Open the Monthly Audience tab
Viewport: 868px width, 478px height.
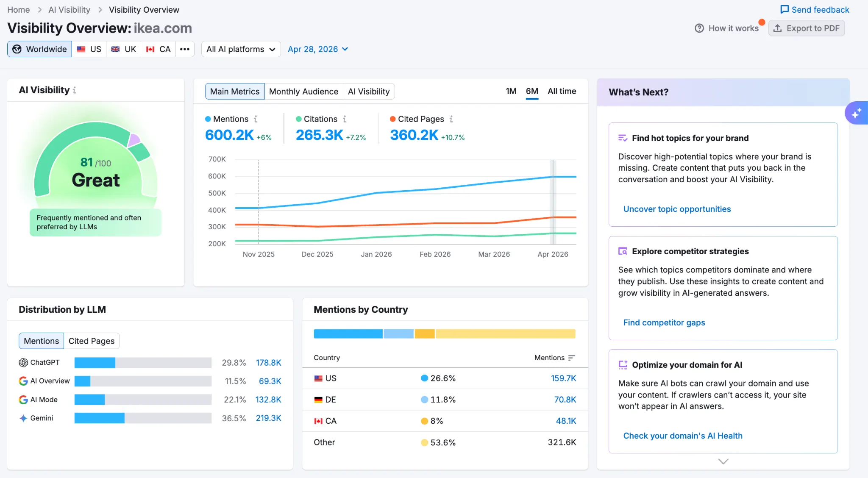pos(303,92)
